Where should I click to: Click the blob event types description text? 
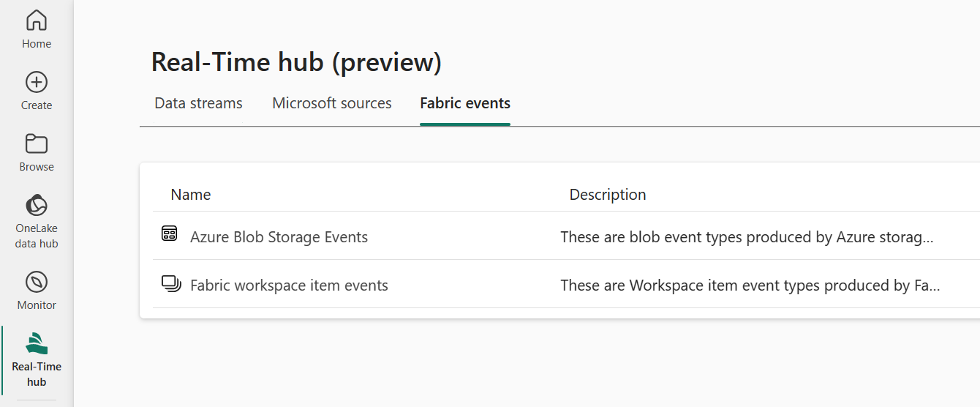(x=747, y=237)
